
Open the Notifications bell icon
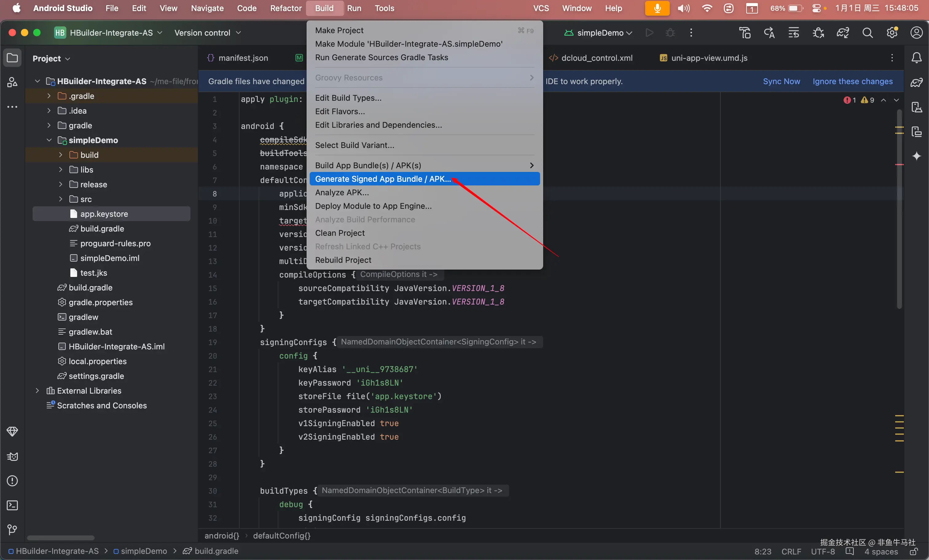pyautogui.click(x=917, y=58)
